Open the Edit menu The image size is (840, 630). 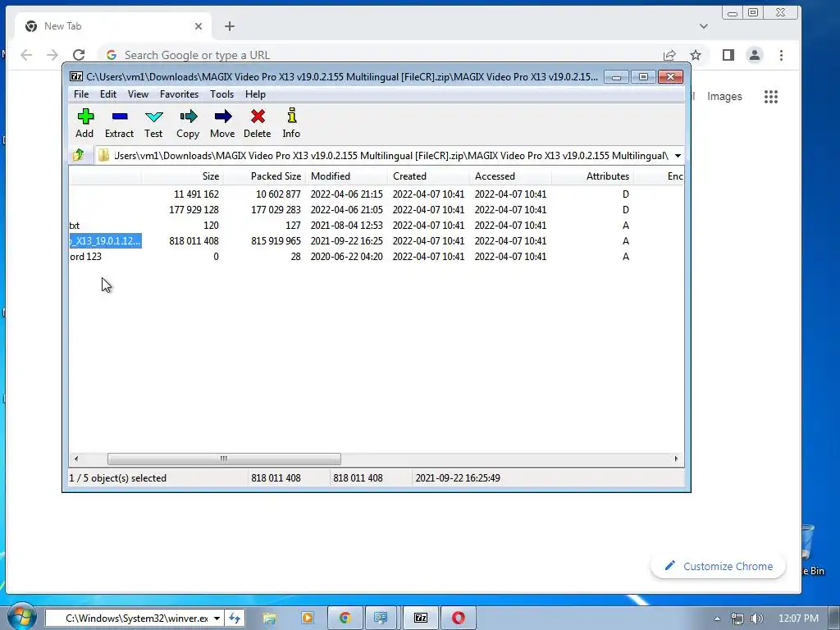pos(107,94)
